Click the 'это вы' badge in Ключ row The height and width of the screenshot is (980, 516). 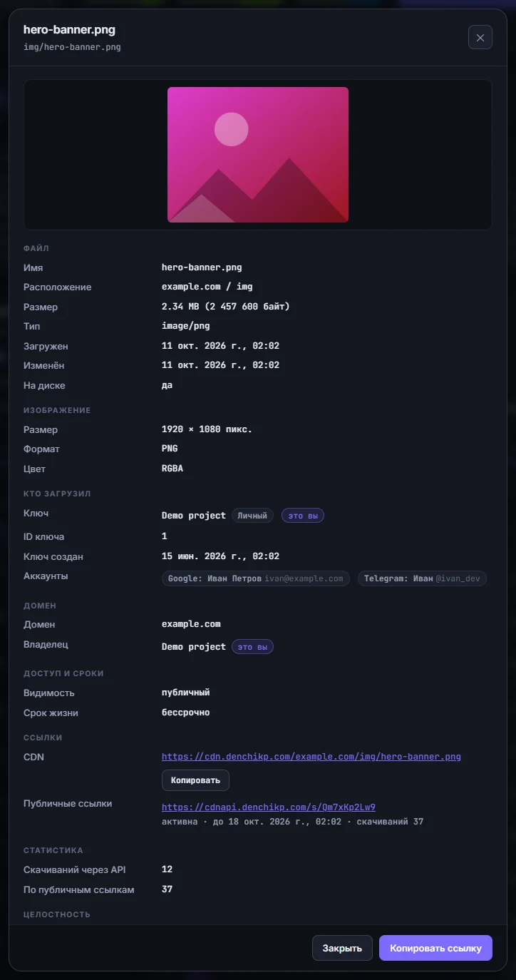tap(303, 515)
